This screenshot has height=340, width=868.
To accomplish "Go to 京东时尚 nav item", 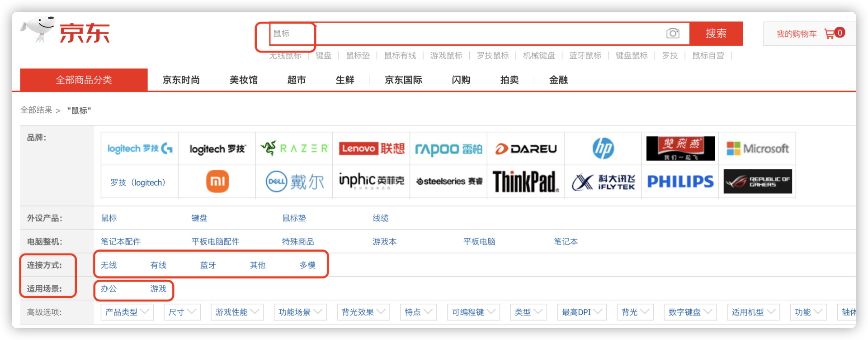I will (181, 80).
